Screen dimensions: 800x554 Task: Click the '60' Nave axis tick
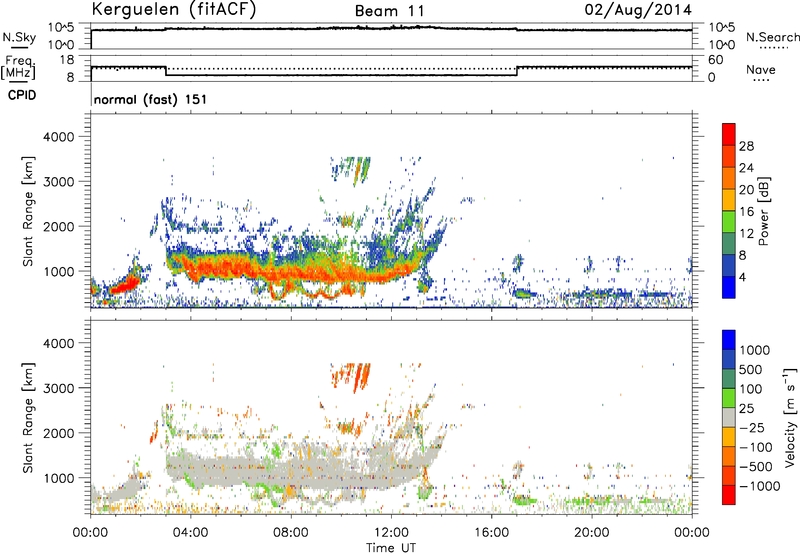715,59
